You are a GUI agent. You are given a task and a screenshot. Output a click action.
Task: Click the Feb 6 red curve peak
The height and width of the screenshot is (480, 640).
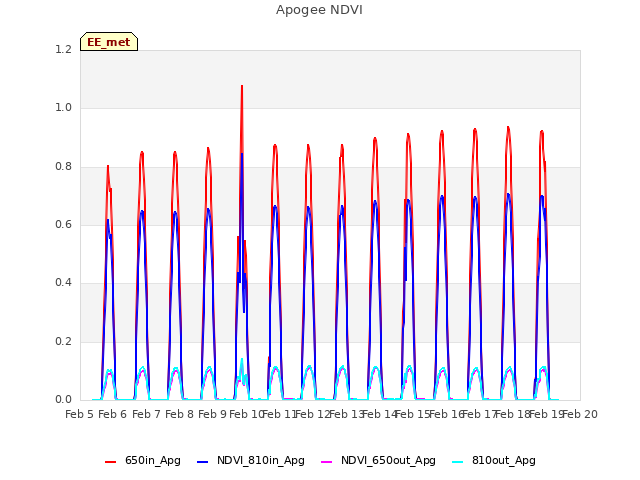tap(108, 166)
